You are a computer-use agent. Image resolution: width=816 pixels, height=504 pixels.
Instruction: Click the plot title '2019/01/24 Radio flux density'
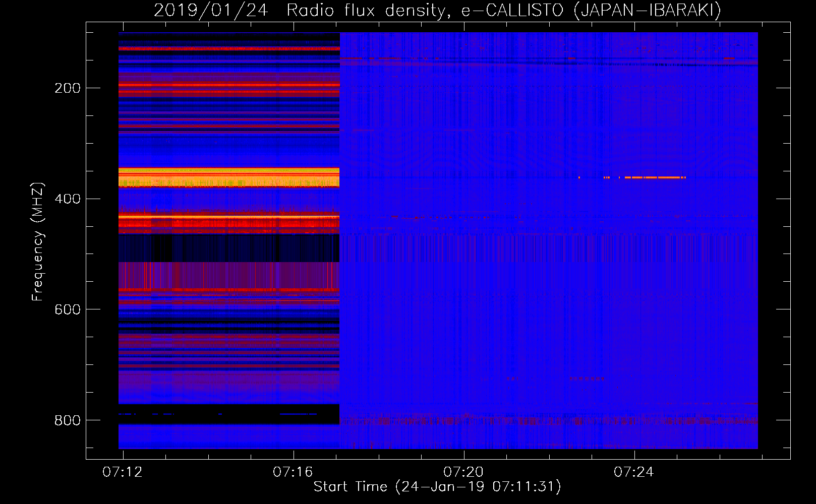tap(437, 10)
